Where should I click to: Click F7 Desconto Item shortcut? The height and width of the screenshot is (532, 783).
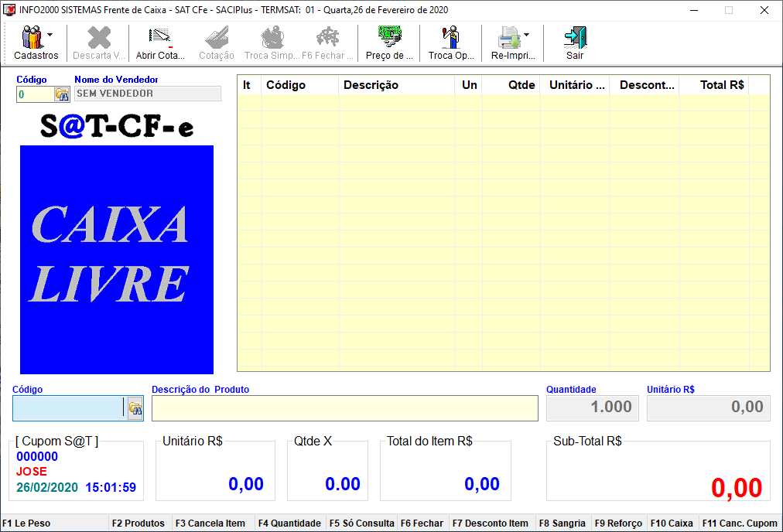point(491,523)
